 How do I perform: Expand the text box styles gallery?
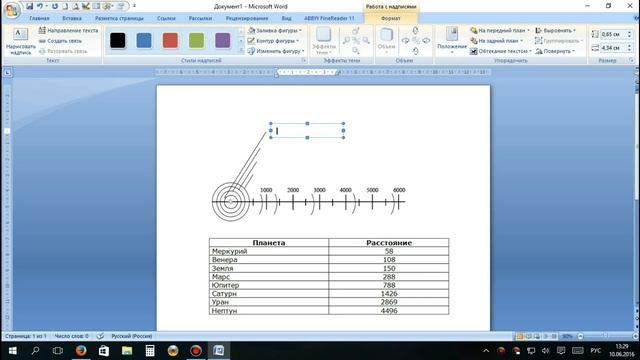pos(241,51)
